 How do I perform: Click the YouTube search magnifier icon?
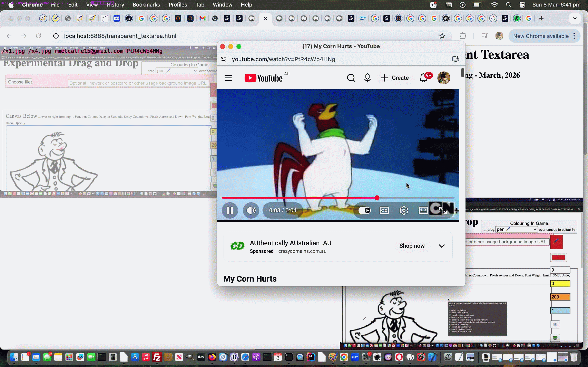(x=351, y=78)
